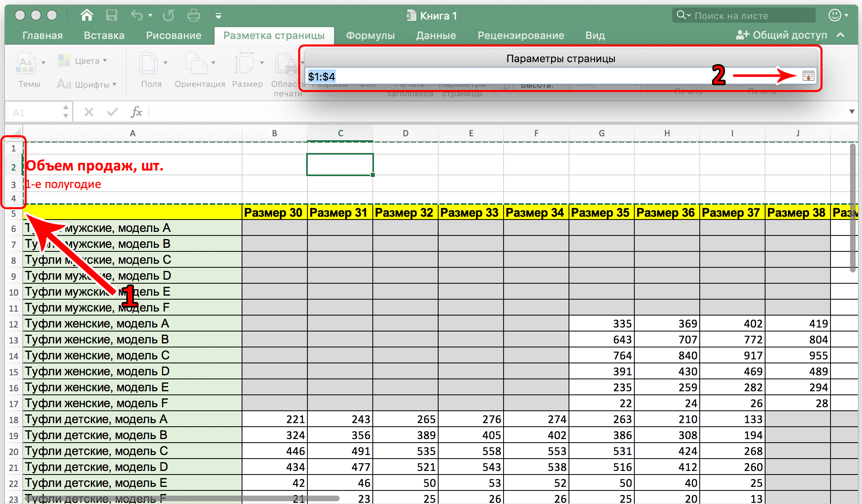Click the Размер 30 header cell
The height and width of the screenshot is (504, 862).
point(274,212)
